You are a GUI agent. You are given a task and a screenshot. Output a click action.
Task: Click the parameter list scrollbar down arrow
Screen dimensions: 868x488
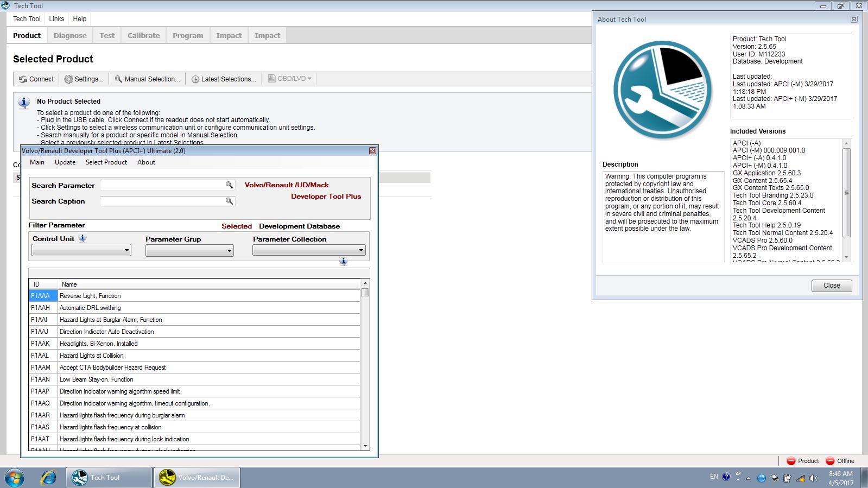(x=365, y=446)
